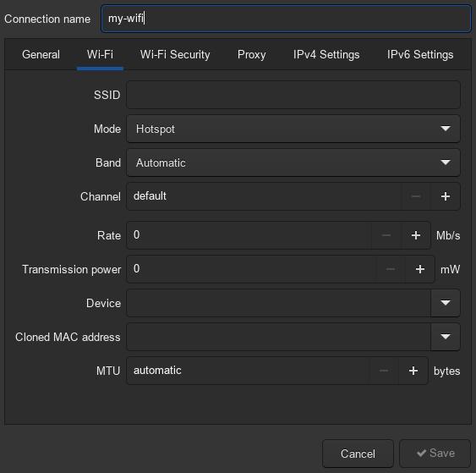This screenshot has width=476, height=473.
Task: Open the IPv6 Settings tab
Action: click(x=420, y=55)
